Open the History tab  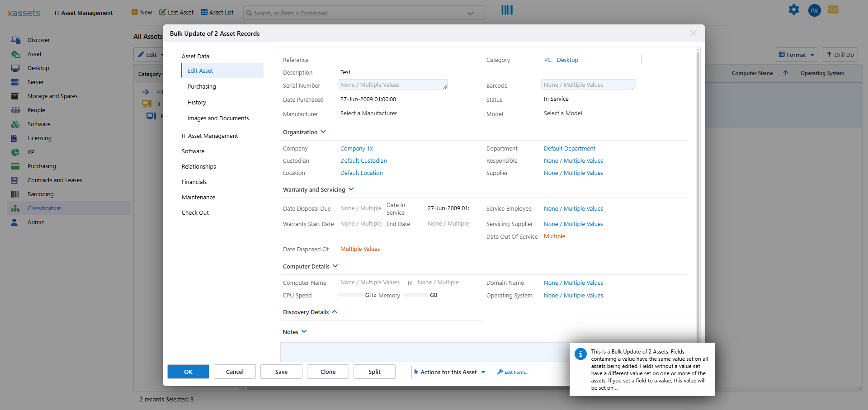[197, 102]
